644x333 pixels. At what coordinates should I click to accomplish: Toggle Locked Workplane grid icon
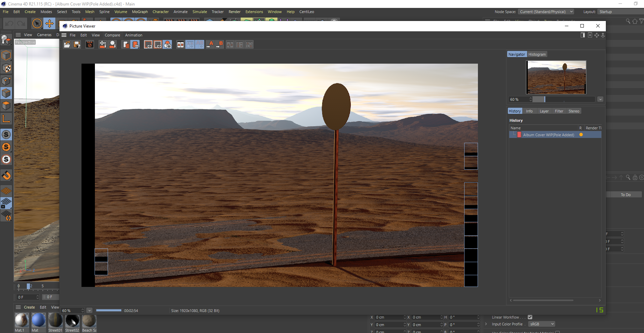pyautogui.click(x=6, y=203)
